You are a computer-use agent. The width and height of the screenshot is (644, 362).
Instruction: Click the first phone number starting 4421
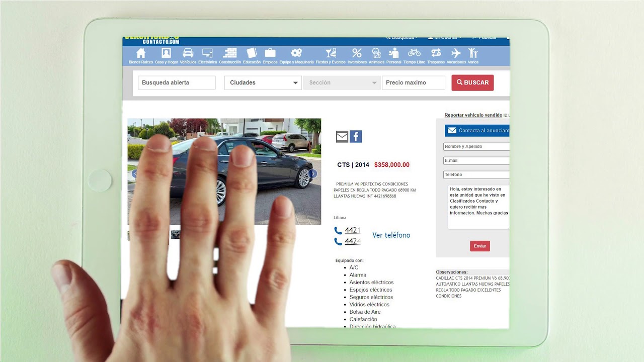click(353, 230)
